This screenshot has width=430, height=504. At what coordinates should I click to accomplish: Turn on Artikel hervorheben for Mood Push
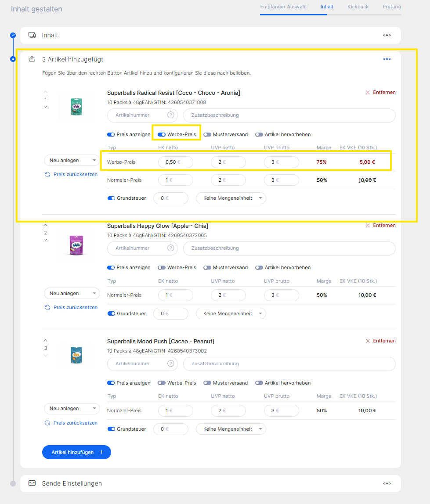[259, 383]
